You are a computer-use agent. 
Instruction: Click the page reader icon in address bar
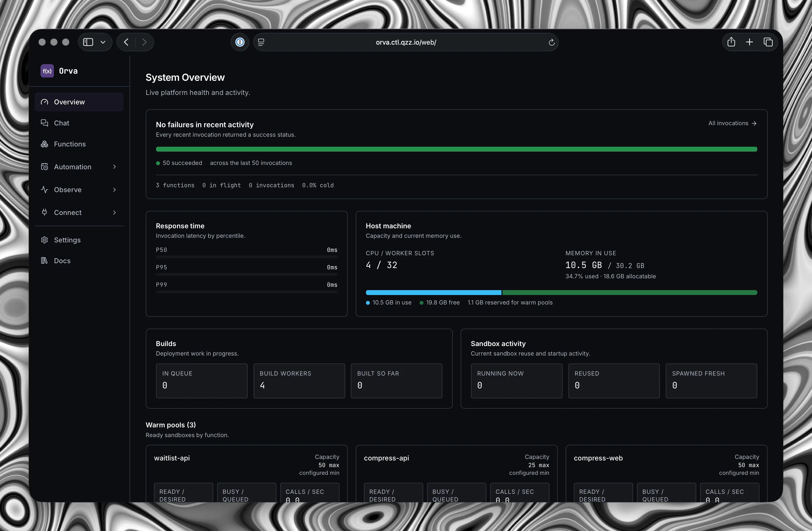pos(261,42)
